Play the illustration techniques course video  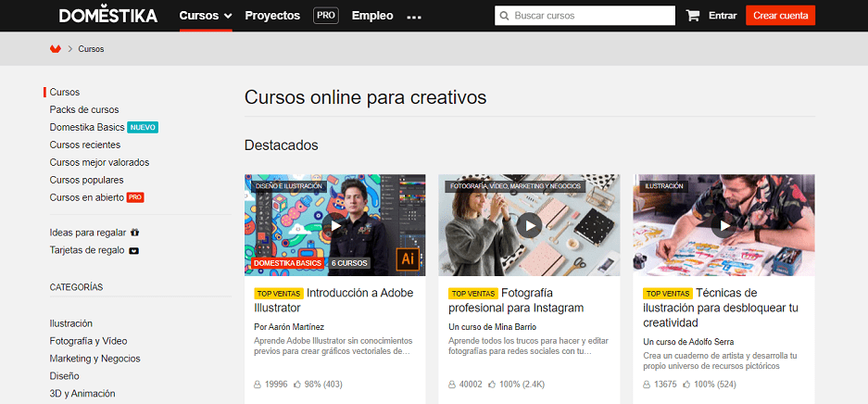pos(723,225)
